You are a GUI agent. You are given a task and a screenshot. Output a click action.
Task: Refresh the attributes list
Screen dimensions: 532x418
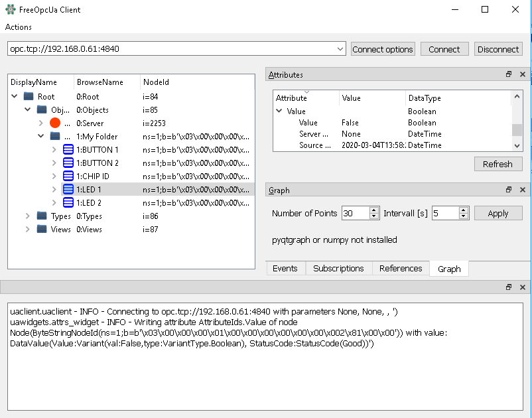[498, 164]
